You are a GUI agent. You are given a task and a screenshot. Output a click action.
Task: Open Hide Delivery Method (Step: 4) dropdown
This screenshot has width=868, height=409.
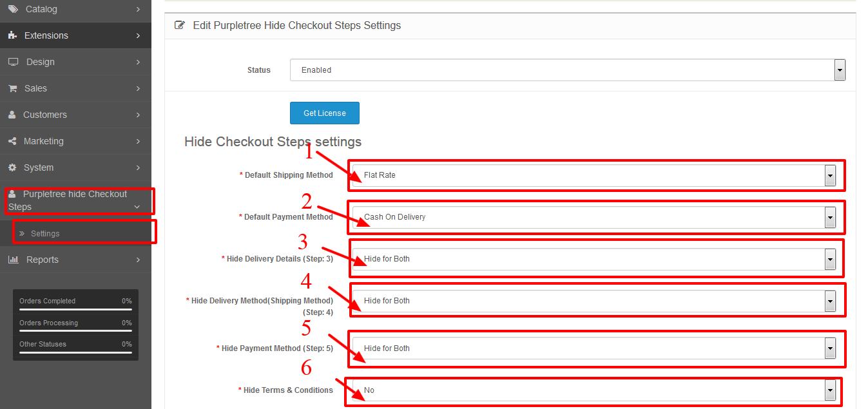[594, 301]
